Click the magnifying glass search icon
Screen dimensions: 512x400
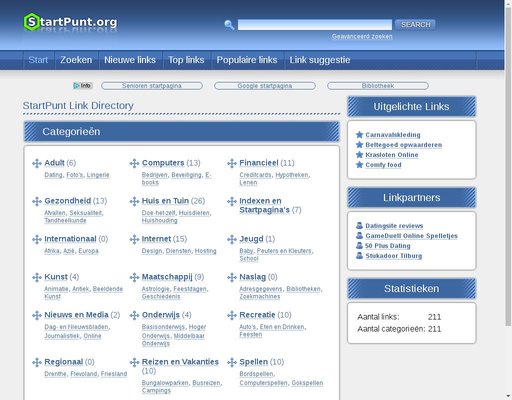229,25
